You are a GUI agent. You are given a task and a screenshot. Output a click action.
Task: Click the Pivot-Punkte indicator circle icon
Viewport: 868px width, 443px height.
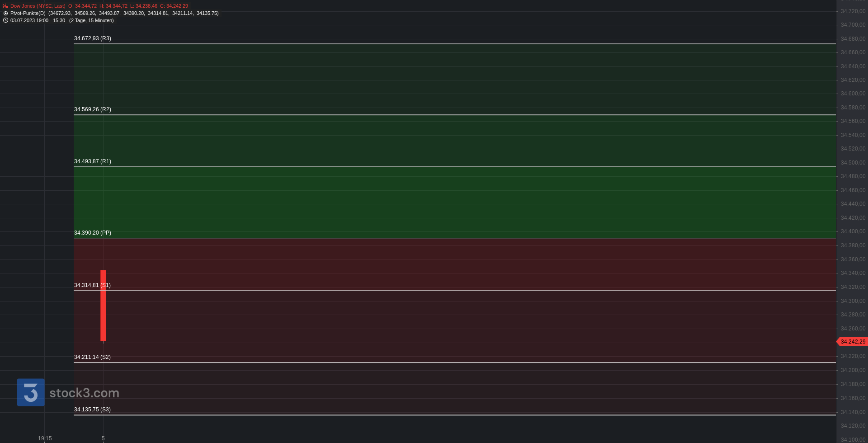[x=5, y=14]
